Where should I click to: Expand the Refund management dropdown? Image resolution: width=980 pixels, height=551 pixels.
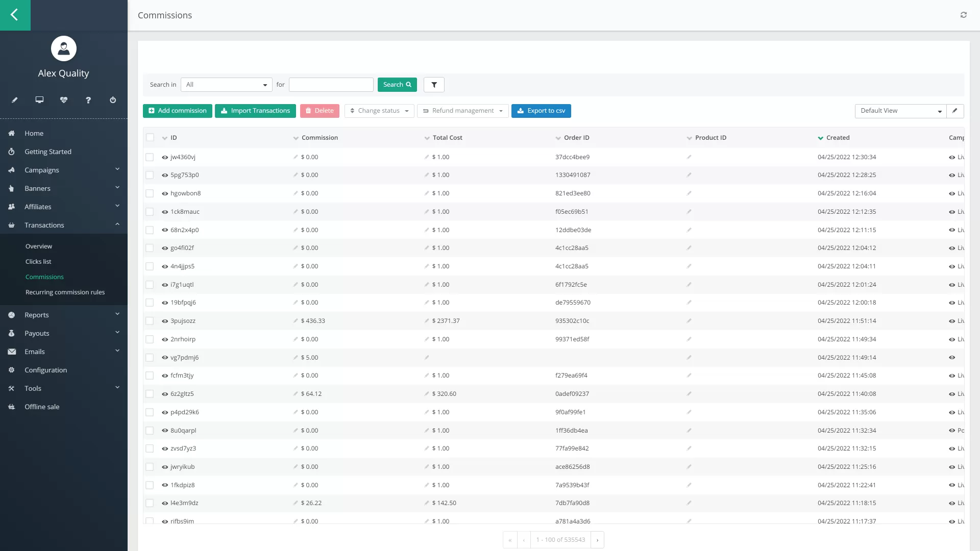462,111
